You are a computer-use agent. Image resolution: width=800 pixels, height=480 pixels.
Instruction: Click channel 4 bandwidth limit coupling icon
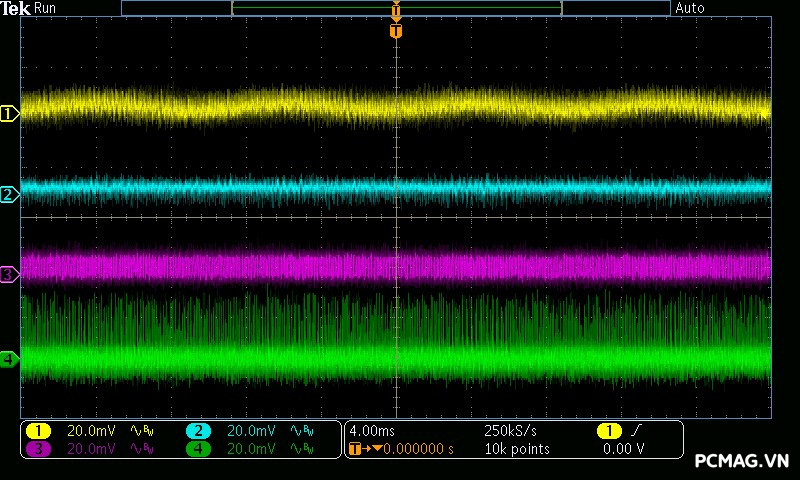[302, 449]
